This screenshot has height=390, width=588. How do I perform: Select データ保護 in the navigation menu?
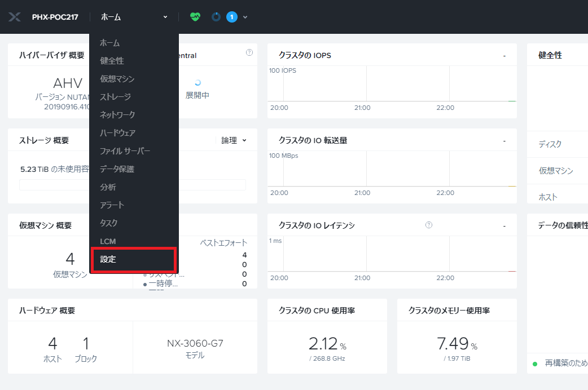click(x=117, y=169)
